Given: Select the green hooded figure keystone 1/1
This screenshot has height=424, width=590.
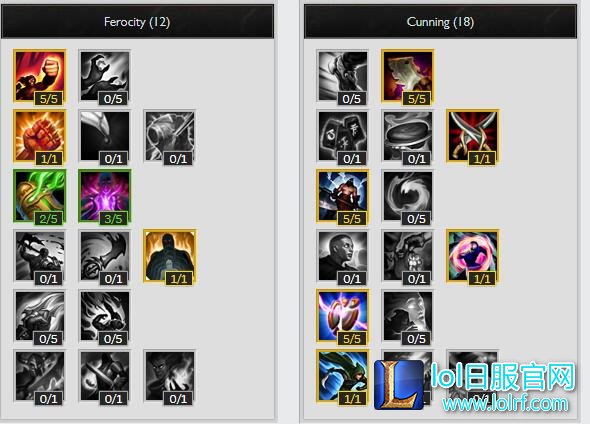Looking at the screenshot, I should [x=343, y=376].
